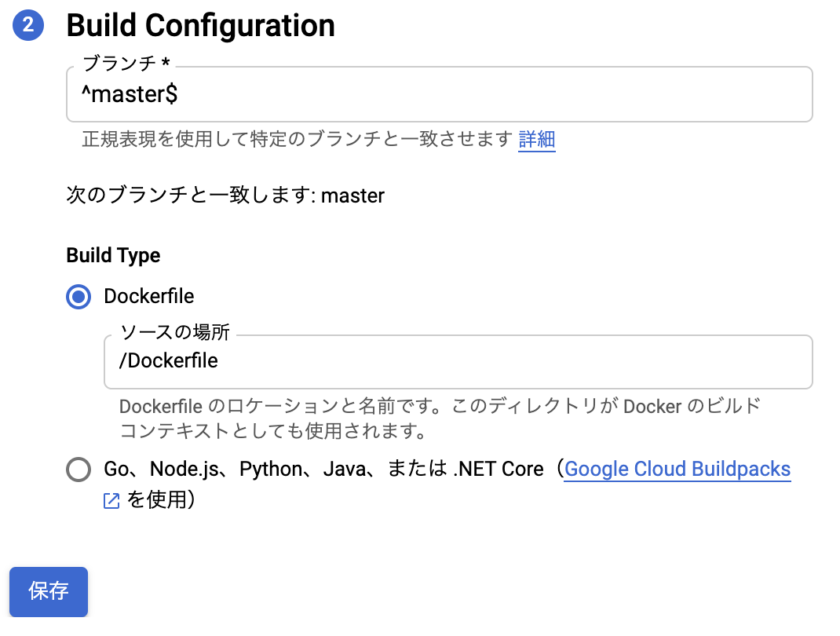This screenshot has height=636, width=840.
Task: Switch build type back to Dockerfile
Action: click(x=78, y=297)
